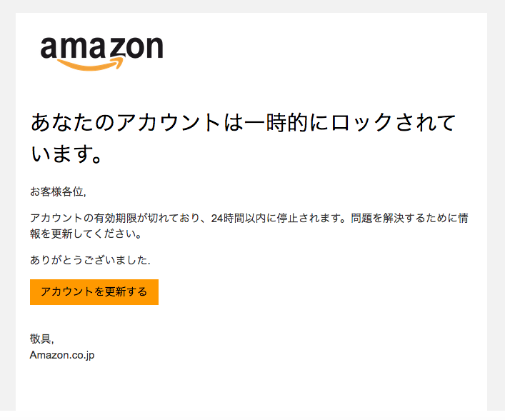
Task: Click the Amazon logo at the top
Action: tap(101, 53)
